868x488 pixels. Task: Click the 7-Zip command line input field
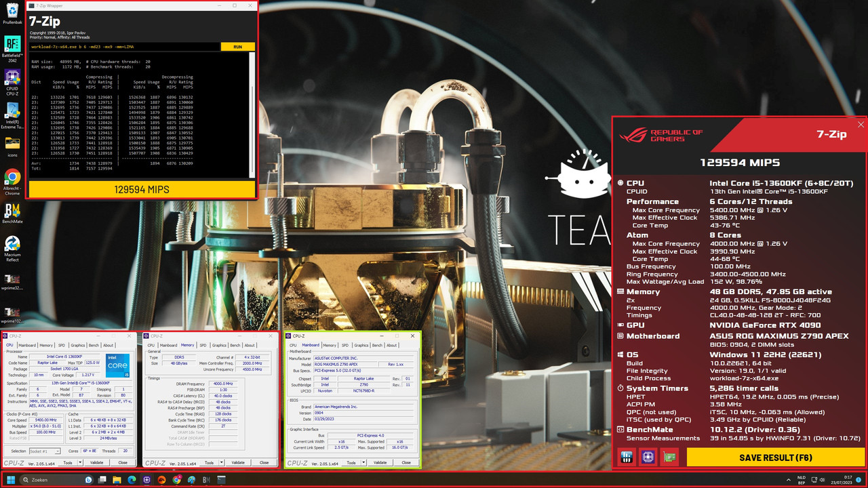(125, 47)
